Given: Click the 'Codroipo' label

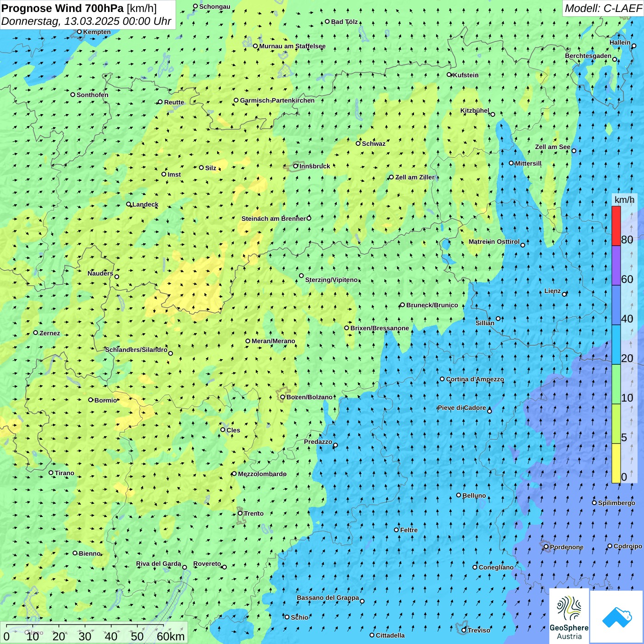Looking at the screenshot, I should coord(628,546).
